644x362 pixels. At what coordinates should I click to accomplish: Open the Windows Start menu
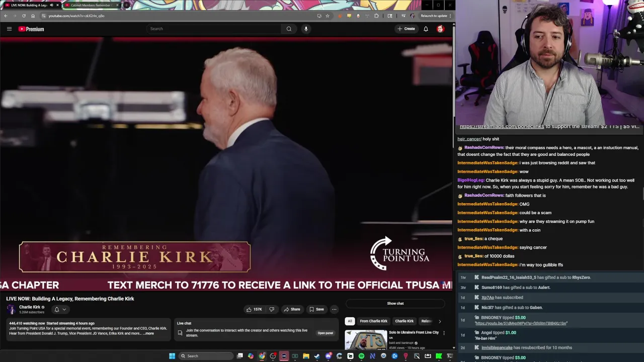[x=172, y=356]
